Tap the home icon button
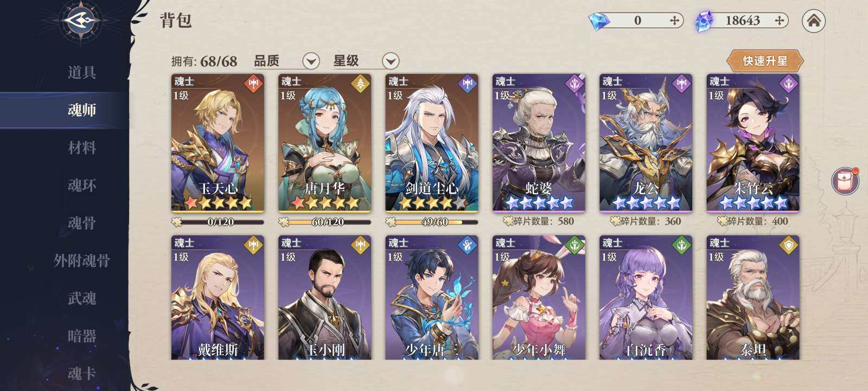The height and width of the screenshot is (391, 868). (813, 21)
